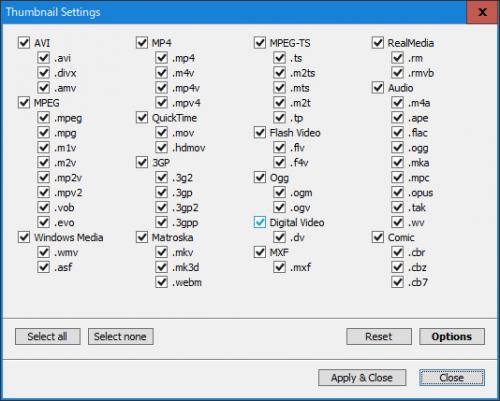Toggle the .evo checkbox

click(44, 222)
